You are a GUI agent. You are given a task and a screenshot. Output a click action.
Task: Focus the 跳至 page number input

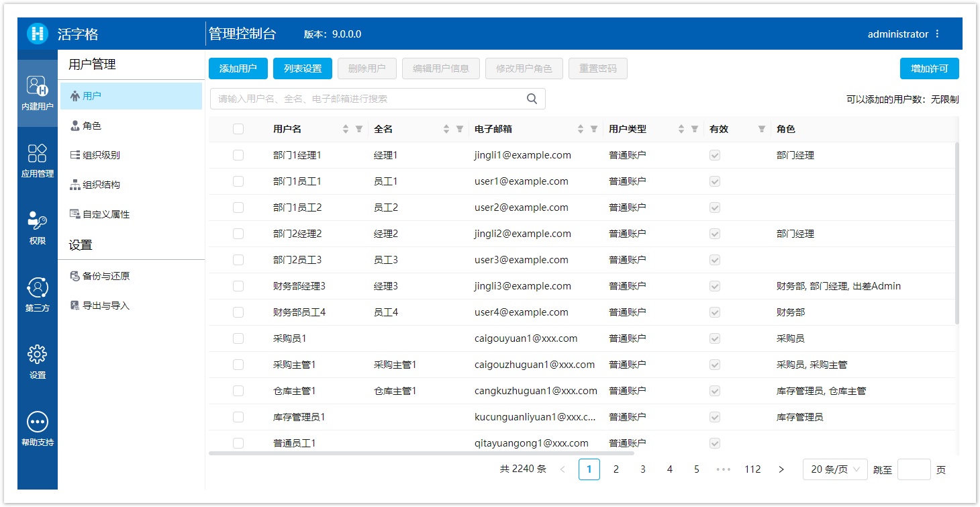(x=914, y=469)
